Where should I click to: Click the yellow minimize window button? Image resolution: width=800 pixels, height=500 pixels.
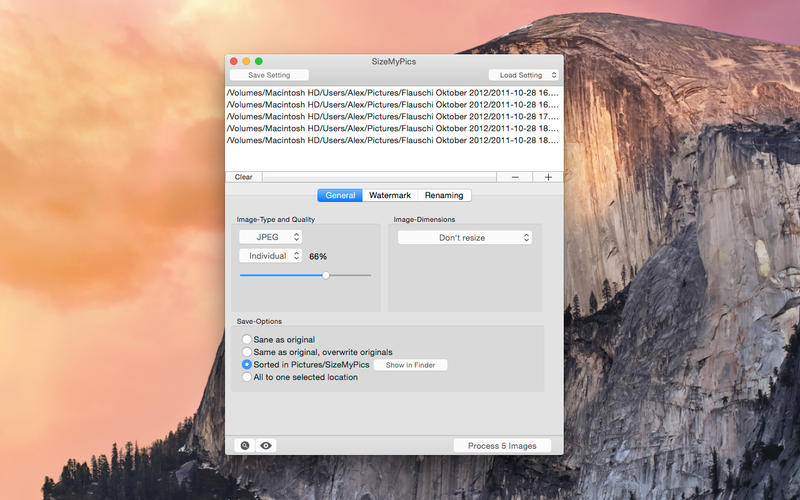[x=246, y=61]
